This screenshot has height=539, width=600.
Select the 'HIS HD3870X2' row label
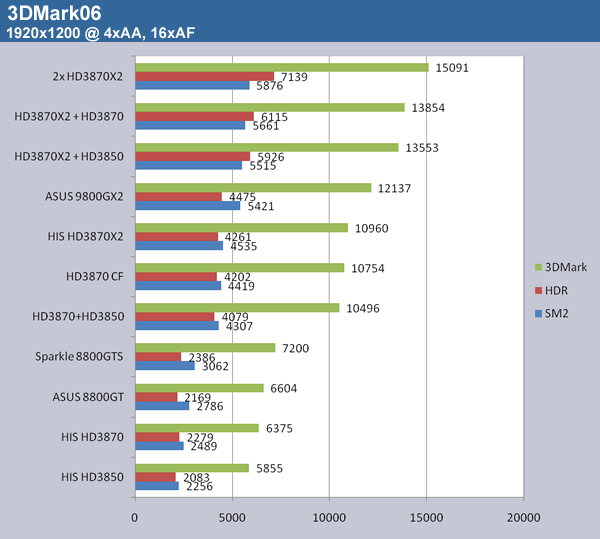coord(85,236)
